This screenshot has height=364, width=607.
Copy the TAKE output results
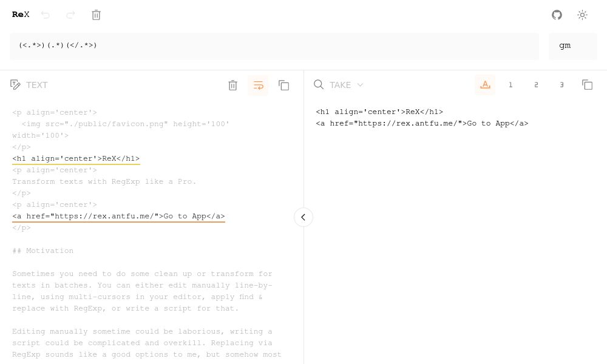(x=587, y=85)
